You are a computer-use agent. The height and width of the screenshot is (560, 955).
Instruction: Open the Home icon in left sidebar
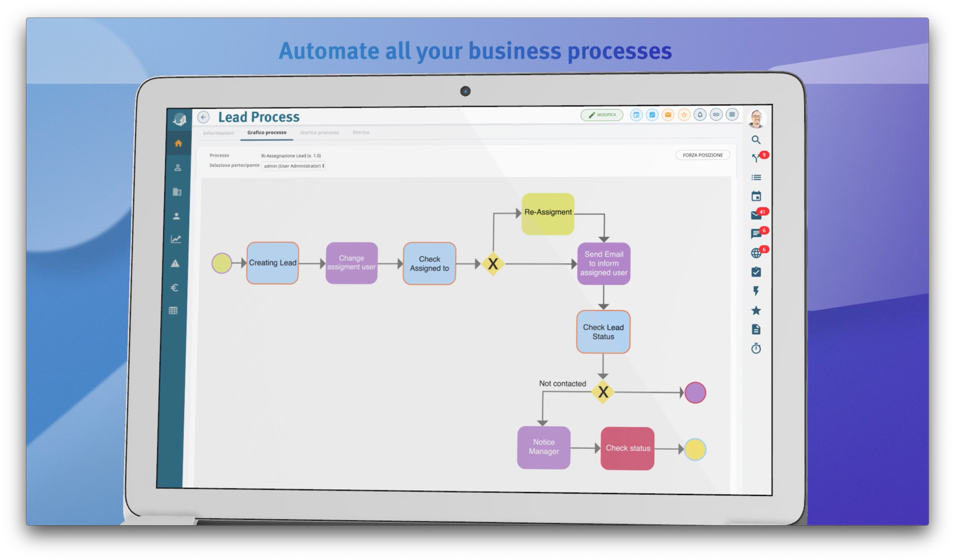(x=179, y=143)
